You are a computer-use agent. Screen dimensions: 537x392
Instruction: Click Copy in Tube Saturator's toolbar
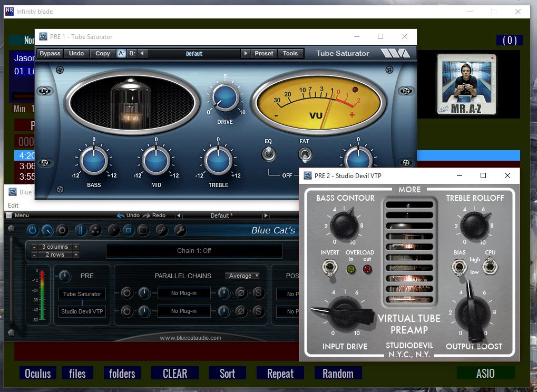(x=103, y=53)
